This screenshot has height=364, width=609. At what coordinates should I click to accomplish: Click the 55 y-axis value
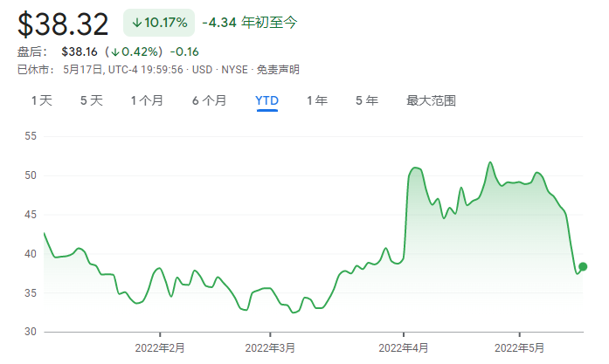tap(31, 136)
